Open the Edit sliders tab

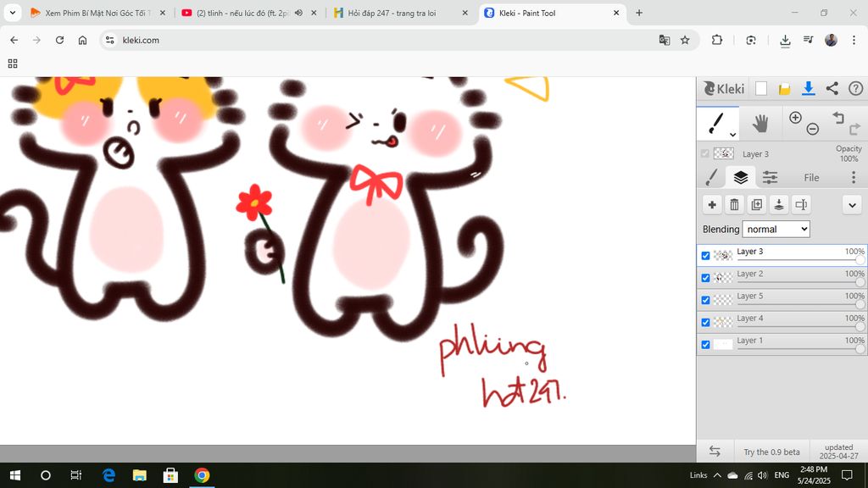coord(770,177)
